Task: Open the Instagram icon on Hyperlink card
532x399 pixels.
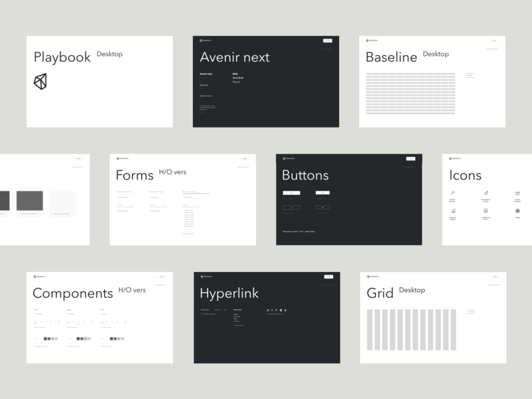Action: tap(268, 310)
